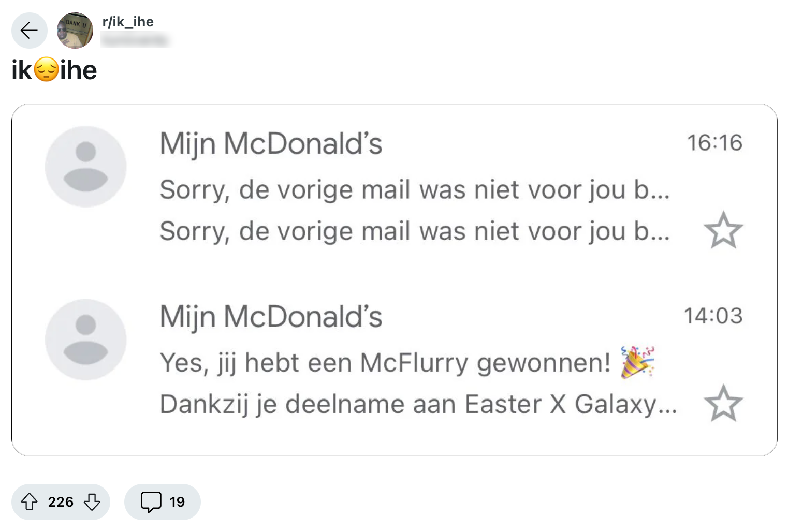The image size is (788, 532).
Task: Go to the r/ik_ihe subreddit link
Action: tap(128, 22)
